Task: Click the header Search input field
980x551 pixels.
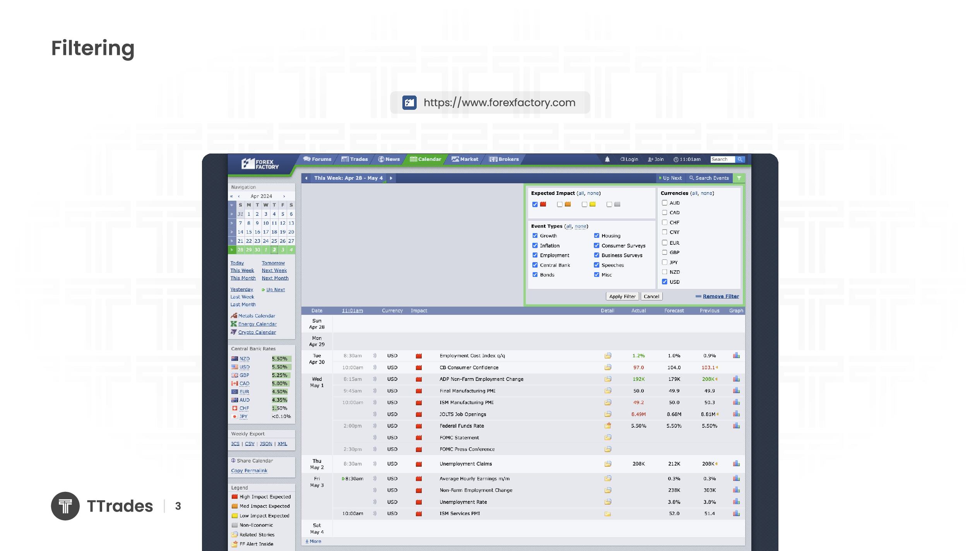Action: pos(722,159)
